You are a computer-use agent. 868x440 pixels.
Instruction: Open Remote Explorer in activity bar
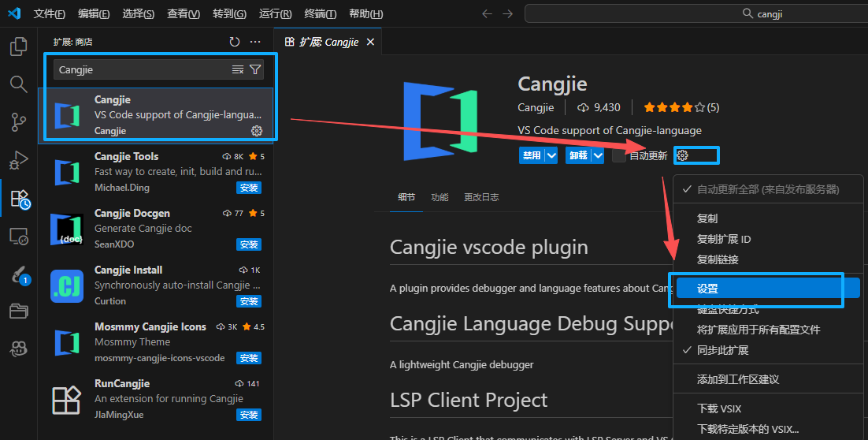(18, 237)
